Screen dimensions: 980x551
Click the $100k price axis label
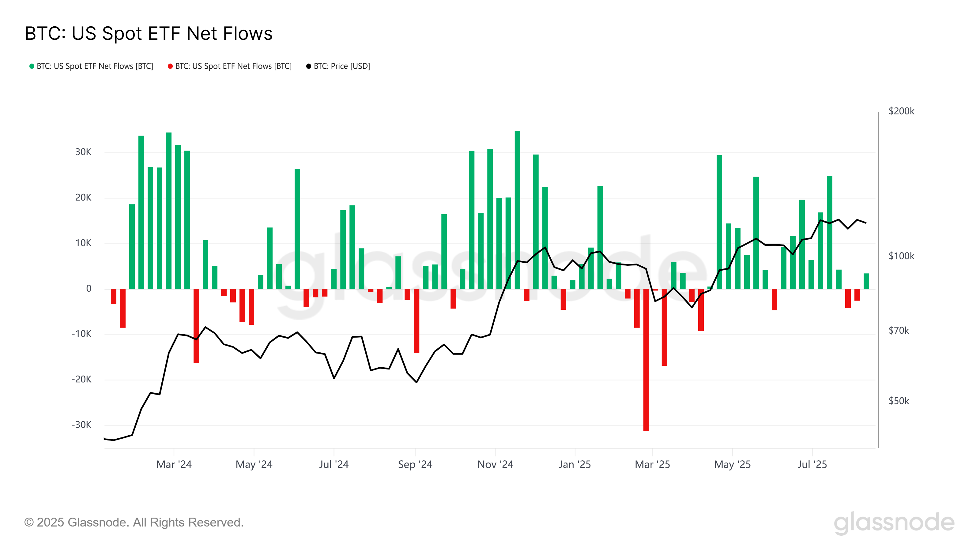[901, 256]
